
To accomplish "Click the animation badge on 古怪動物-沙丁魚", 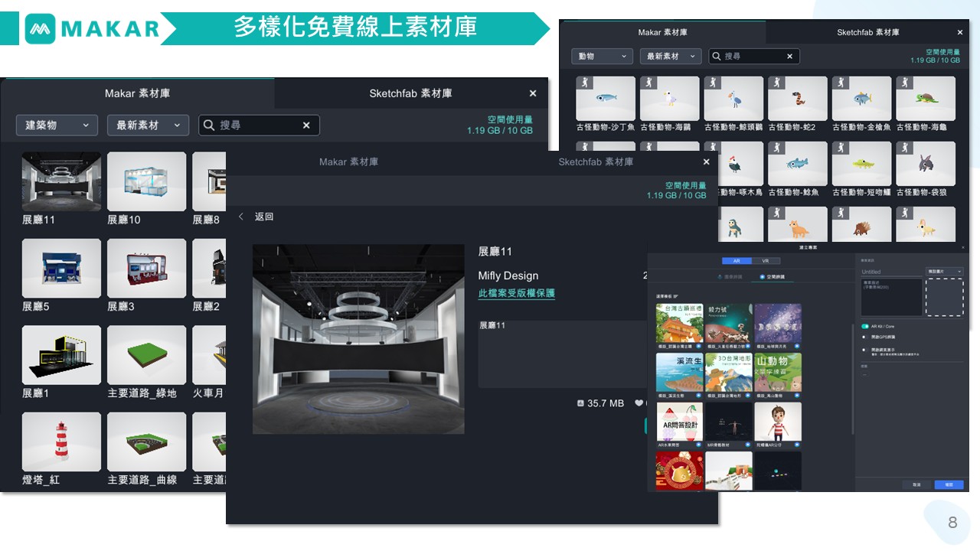I will coord(584,83).
